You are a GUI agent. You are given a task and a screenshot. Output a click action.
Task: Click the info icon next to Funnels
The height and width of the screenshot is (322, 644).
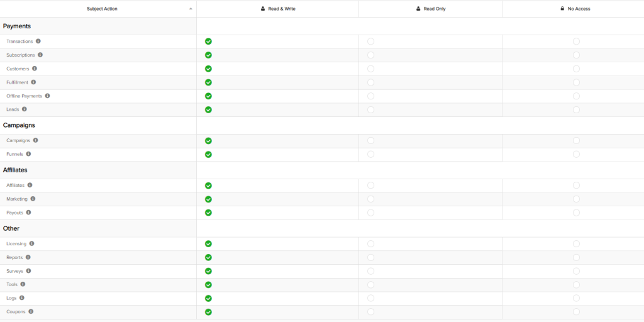[x=28, y=154]
